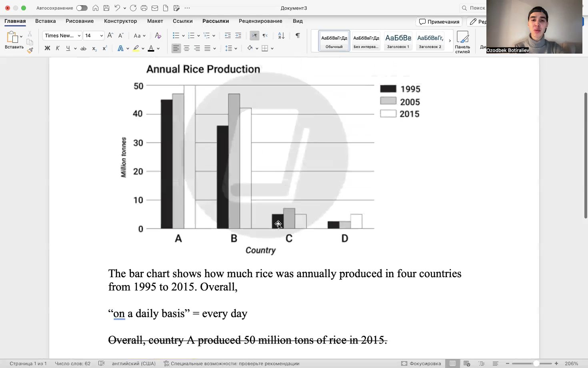Select the Format Painter brush
588x368 pixels.
pos(30,50)
